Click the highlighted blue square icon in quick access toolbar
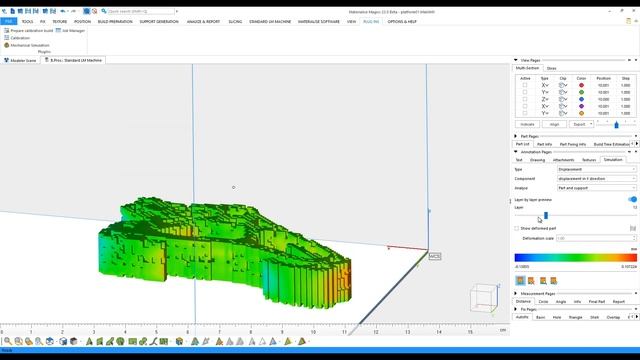This screenshot has width=640, height=360. (87, 11)
